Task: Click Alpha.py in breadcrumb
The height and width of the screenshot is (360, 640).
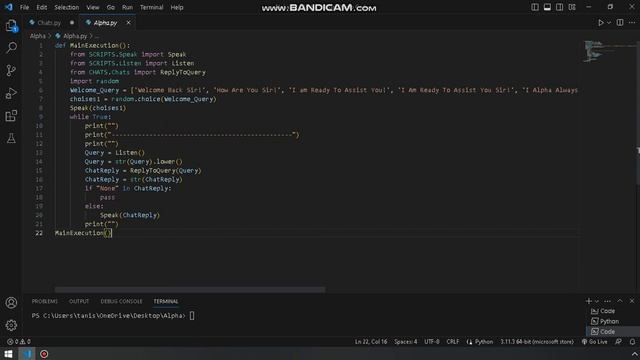Action: pyautogui.click(x=75, y=36)
